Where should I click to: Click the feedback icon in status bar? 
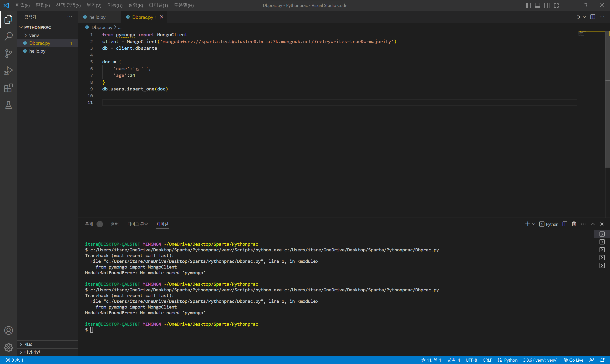[592, 360]
